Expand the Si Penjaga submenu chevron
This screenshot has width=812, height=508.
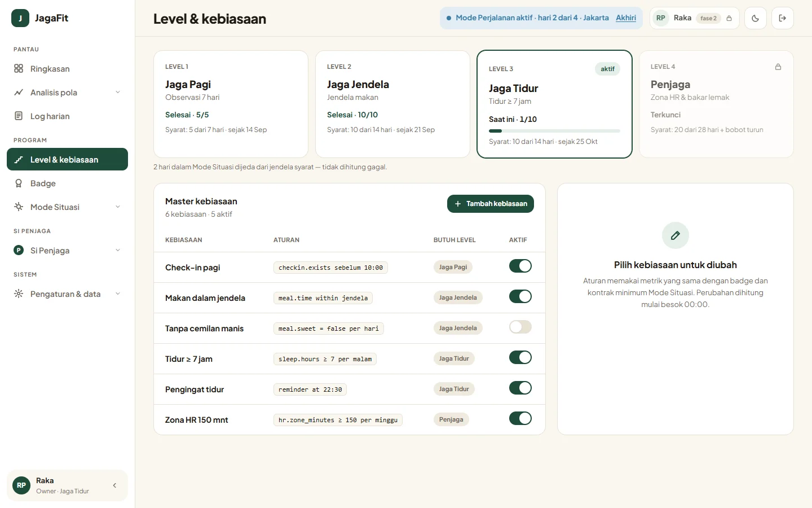coord(118,251)
